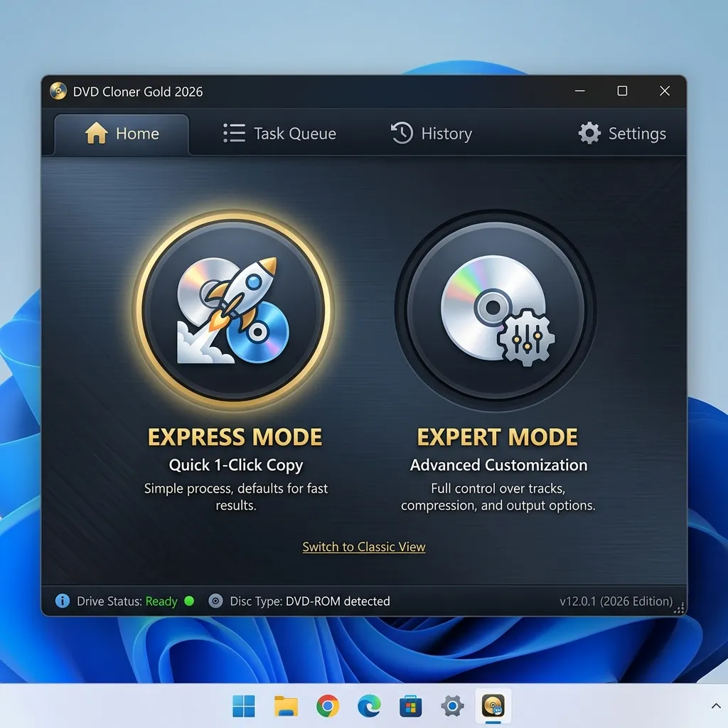The image size is (728, 728).
Task: Open the Settings tab
Action: tap(622, 134)
